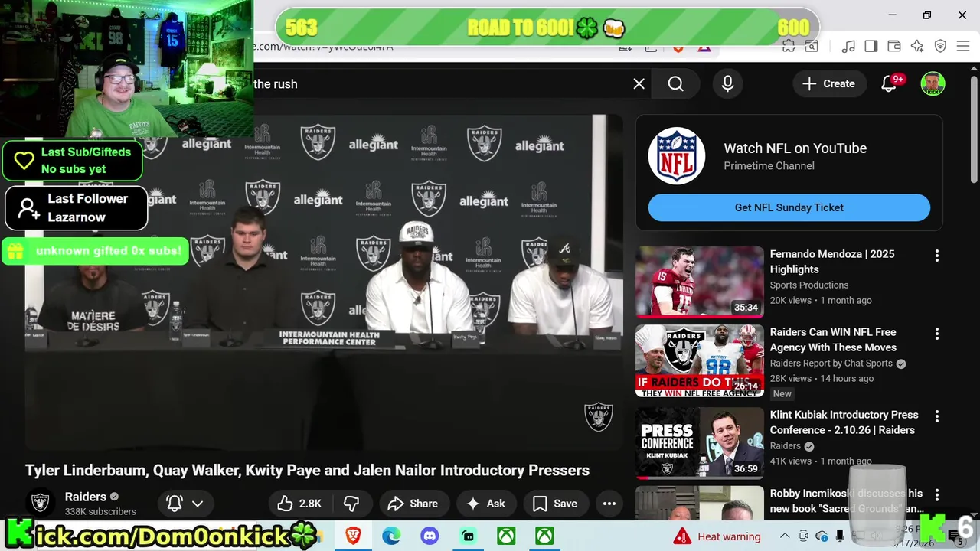This screenshot has height=551, width=980.
Task: Click the Meet Now camera tray icon
Action: coord(803,536)
